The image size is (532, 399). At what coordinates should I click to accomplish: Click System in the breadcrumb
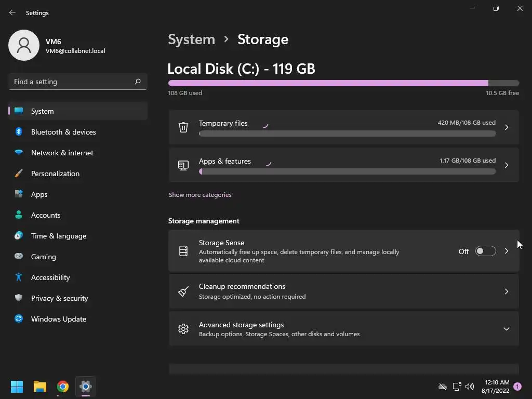pos(191,39)
